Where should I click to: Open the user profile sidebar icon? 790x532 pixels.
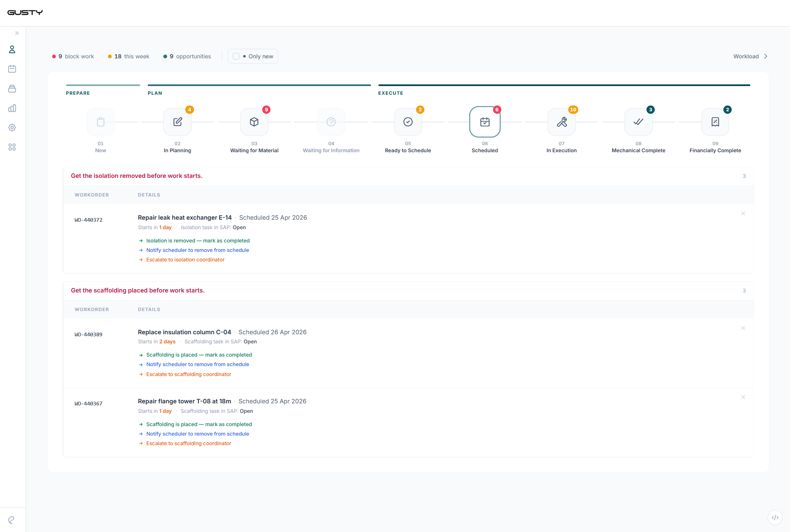[12, 50]
